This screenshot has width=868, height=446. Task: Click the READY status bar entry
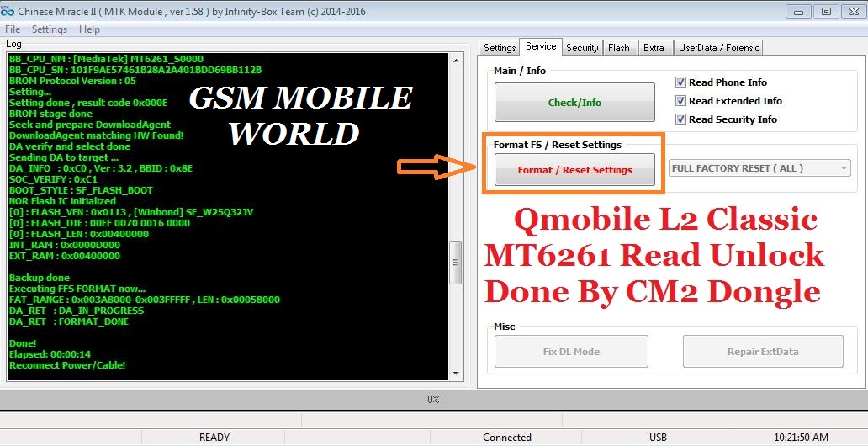click(214, 438)
